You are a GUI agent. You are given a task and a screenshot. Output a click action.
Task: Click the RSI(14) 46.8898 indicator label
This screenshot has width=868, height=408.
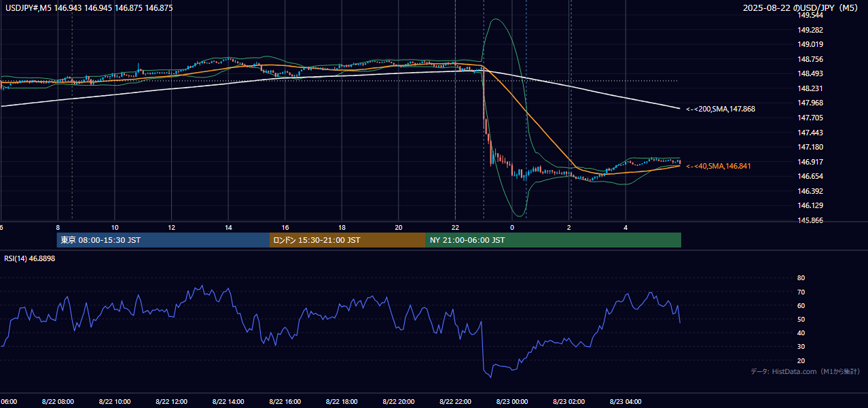click(30, 258)
